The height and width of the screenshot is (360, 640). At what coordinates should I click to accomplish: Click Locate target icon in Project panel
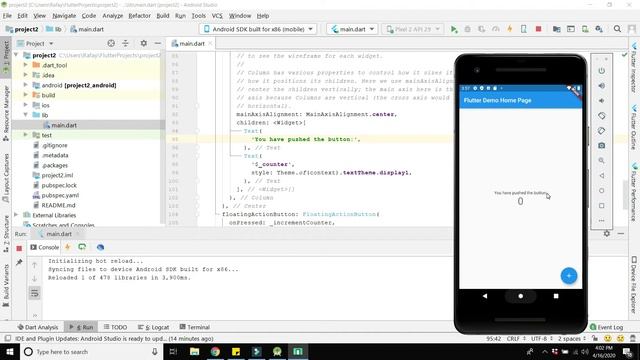click(111, 43)
